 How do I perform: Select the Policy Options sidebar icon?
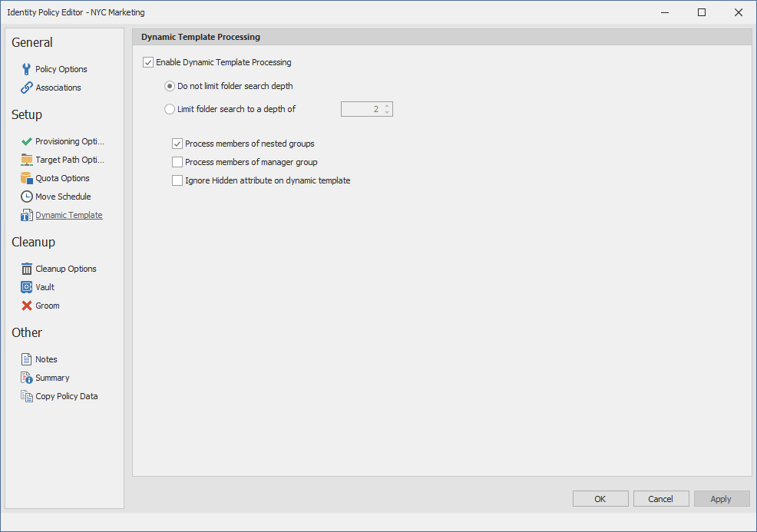(25, 69)
